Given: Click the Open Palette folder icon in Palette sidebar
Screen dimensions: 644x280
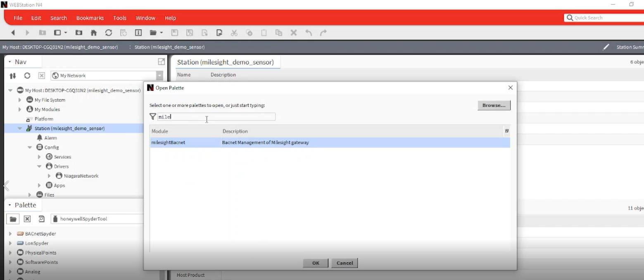Looking at the screenshot, I should (x=13, y=219).
